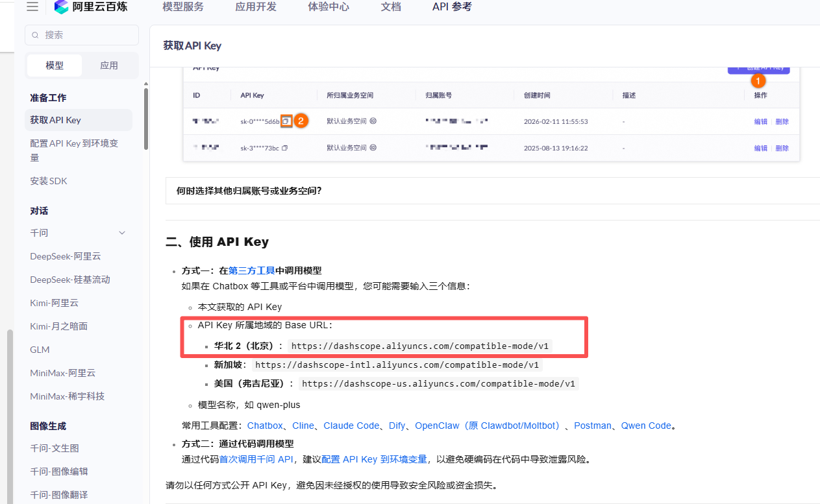
Task: Open MiniMax-稀宇科技 in the sidebar
Action: [67, 396]
